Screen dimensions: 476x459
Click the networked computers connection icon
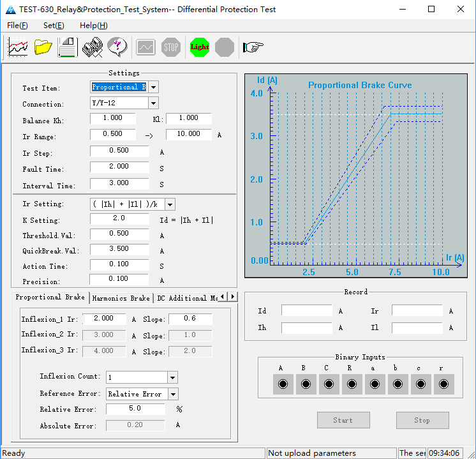coord(93,47)
